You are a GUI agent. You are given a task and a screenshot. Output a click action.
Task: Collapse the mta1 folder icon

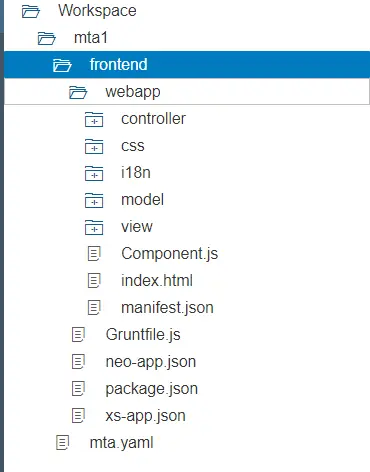click(x=46, y=38)
